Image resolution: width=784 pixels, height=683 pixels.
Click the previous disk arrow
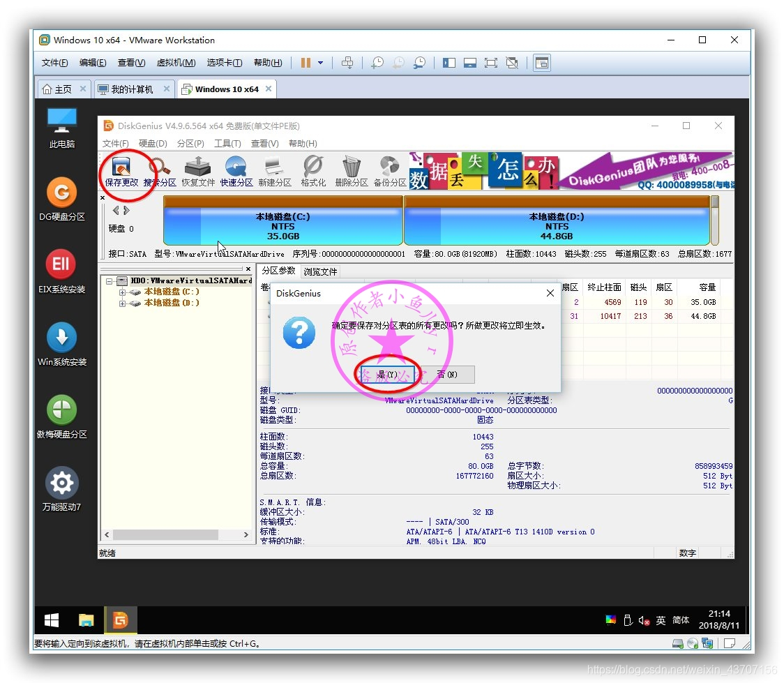(116, 211)
